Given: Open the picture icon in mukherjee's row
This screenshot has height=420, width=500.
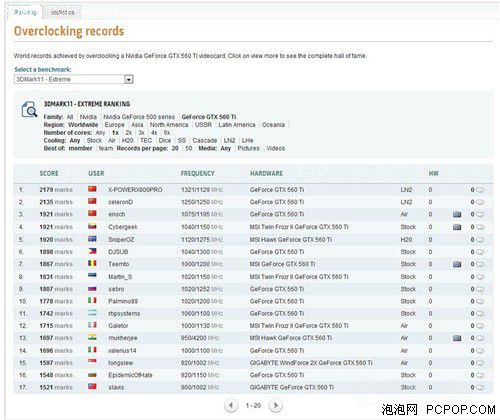Looking at the screenshot, I should pos(457,338).
